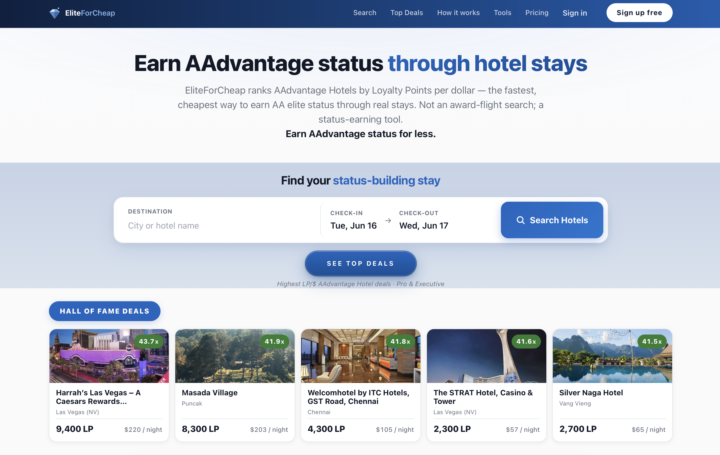Select the Hall of Fame Deals pill
The height and width of the screenshot is (455, 720).
pyautogui.click(x=105, y=311)
